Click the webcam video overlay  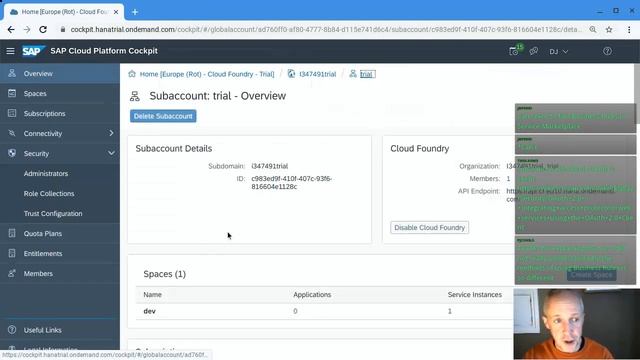[577, 324]
